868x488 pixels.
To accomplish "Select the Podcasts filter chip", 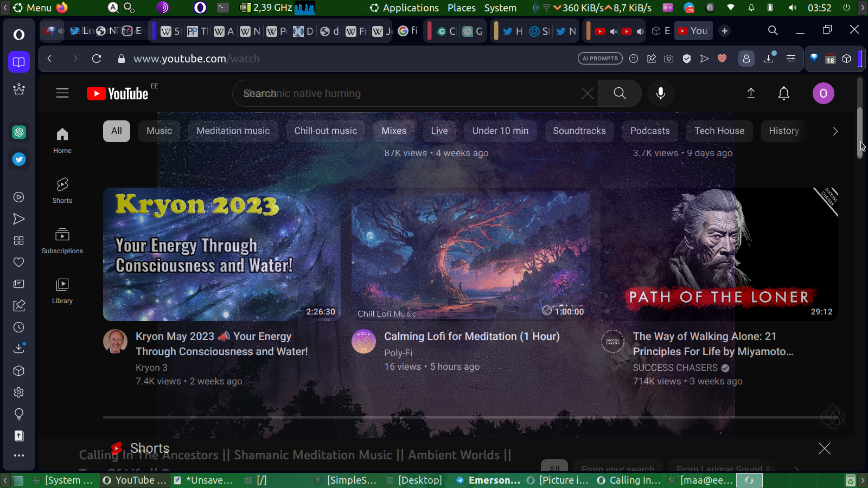I will tap(650, 131).
